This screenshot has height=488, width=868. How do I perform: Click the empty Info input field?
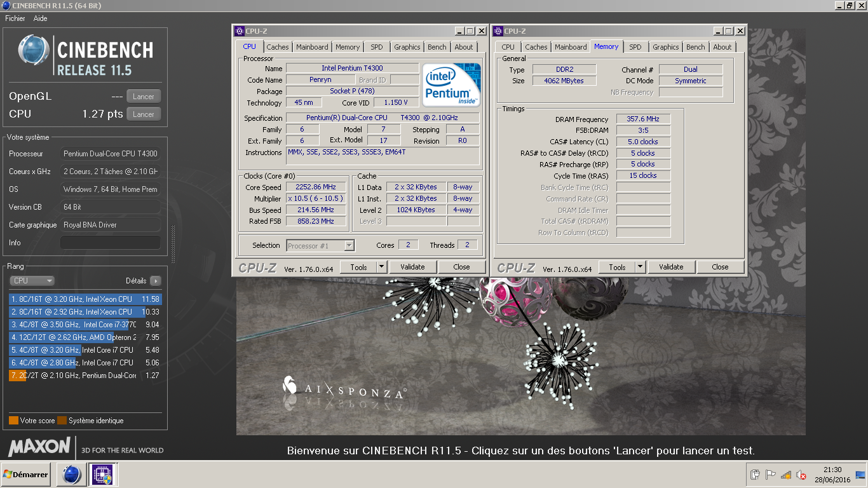point(111,243)
